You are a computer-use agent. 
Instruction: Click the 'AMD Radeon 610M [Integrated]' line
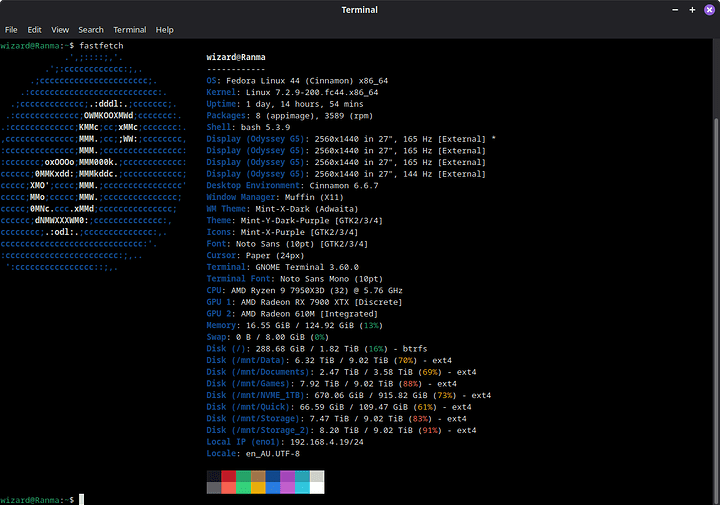point(292,314)
